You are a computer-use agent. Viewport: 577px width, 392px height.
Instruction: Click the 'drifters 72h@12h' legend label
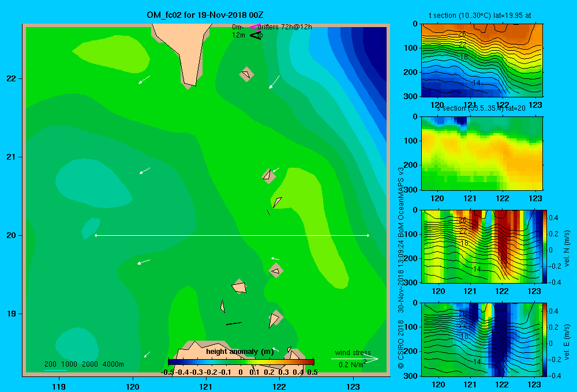[x=284, y=27]
